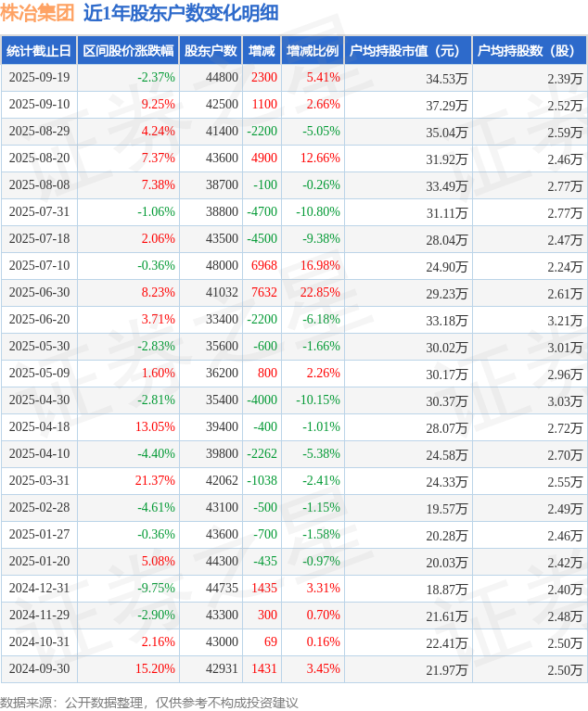Click the 股东户数 column header
This screenshot has width=588, height=711.
(x=211, y=51)
